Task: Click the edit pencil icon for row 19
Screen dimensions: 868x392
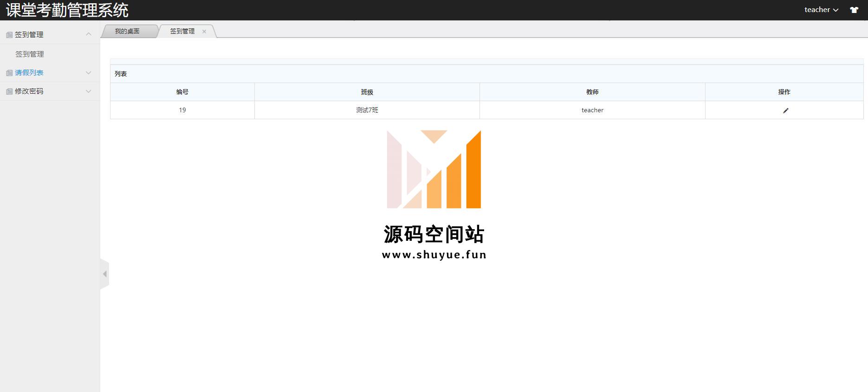Action: 785,110
